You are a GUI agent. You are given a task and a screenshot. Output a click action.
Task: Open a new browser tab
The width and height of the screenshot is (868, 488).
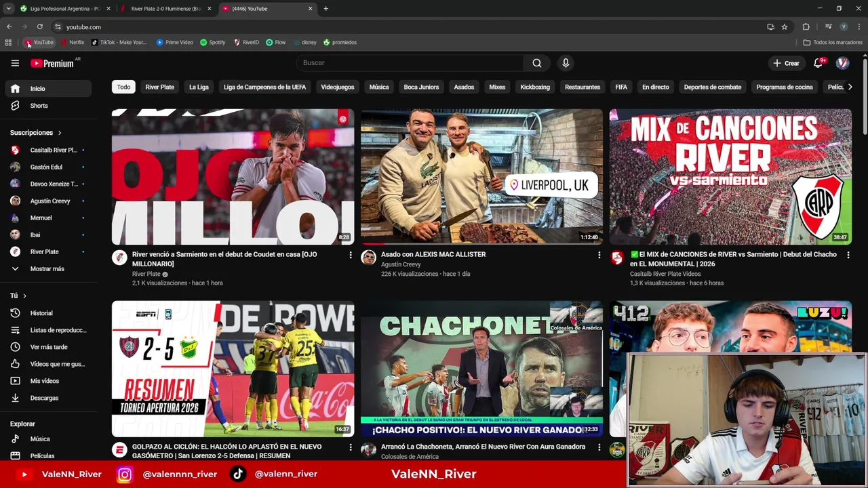pyautogui.click(x=325, y=9)
